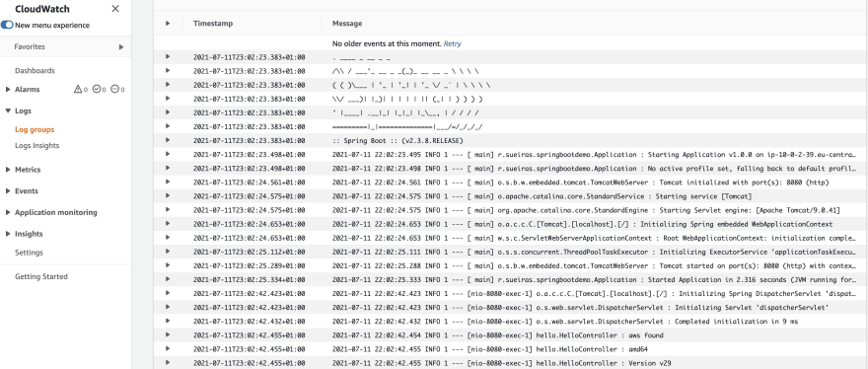Expand the Initializing Spring embedded WebApplicationContext row
This screenshot has width=868, height=369.
pos(167,224)
